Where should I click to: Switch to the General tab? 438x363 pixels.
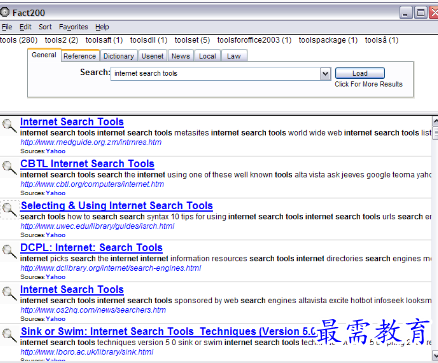pos(44,55)
